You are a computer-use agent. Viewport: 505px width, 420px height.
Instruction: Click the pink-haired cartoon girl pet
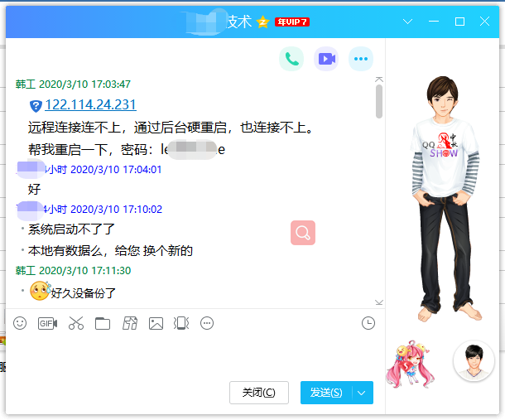411,364
